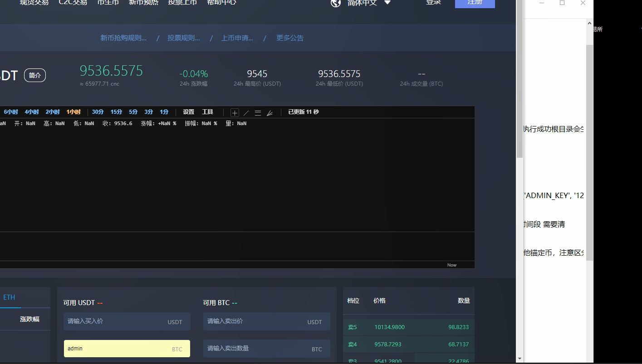The width and height of the screenshot is (642, 364).
Task: Select the crosshair cursor chart tool
Action: coord(235,113)
